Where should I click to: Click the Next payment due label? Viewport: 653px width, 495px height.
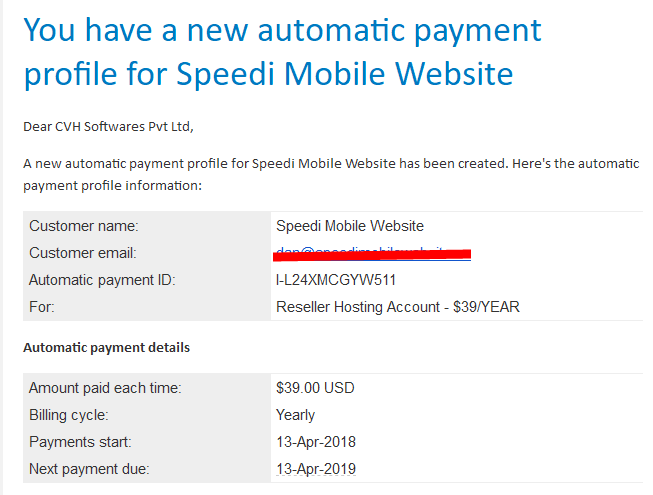click(89, 469)
